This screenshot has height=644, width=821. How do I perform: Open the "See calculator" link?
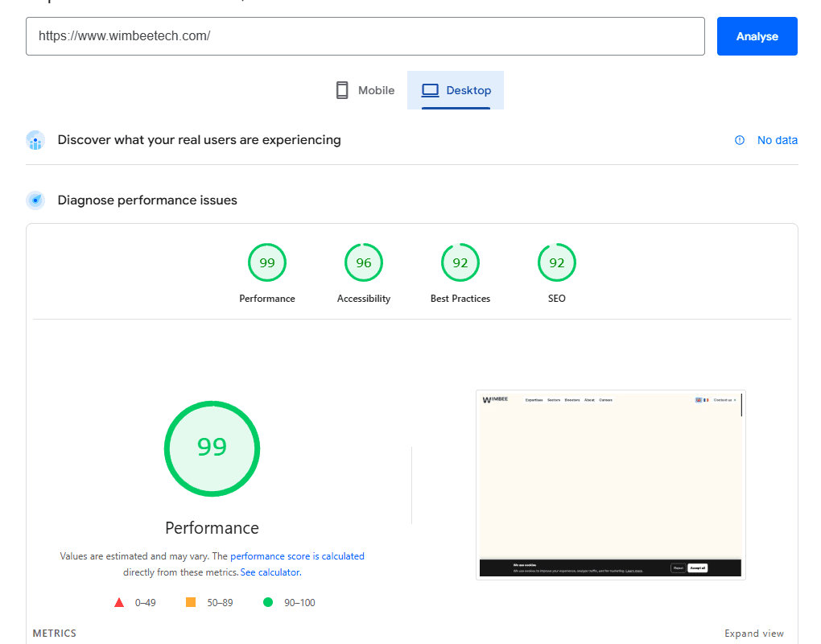click(270, 572)
